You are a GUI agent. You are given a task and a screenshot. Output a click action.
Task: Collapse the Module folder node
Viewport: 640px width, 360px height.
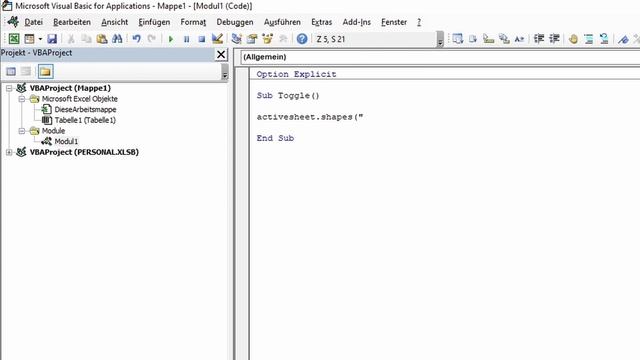point(22,131)
